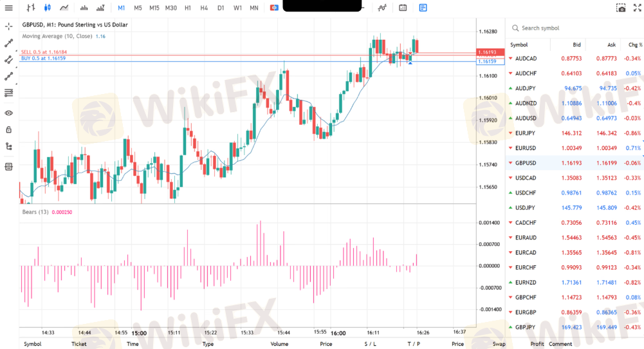Sort Market Watch by Chg % column

pos(635,45)
